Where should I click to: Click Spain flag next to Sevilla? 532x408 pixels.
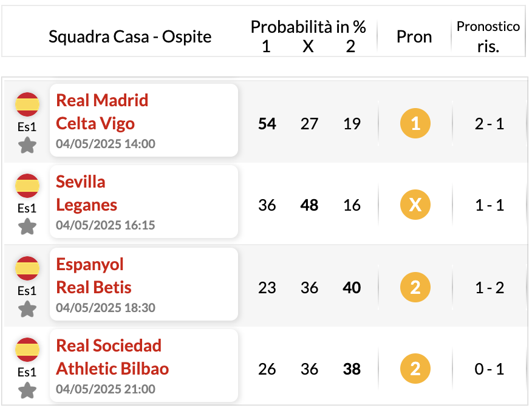point(27,186)
